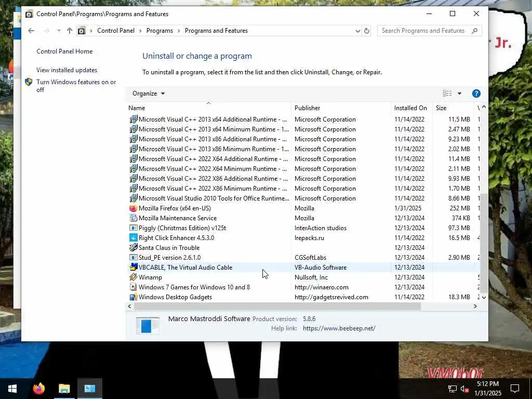This screenshot has width=532, height=399.
Task: Select Piggly (Christmas Edition) v125t icon
Action: [x=134, y=228]
